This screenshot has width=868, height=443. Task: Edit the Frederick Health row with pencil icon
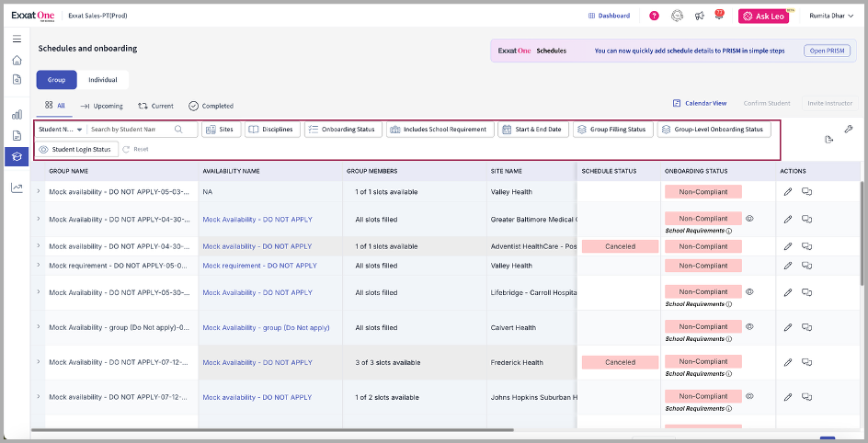(x=787, y=362)
